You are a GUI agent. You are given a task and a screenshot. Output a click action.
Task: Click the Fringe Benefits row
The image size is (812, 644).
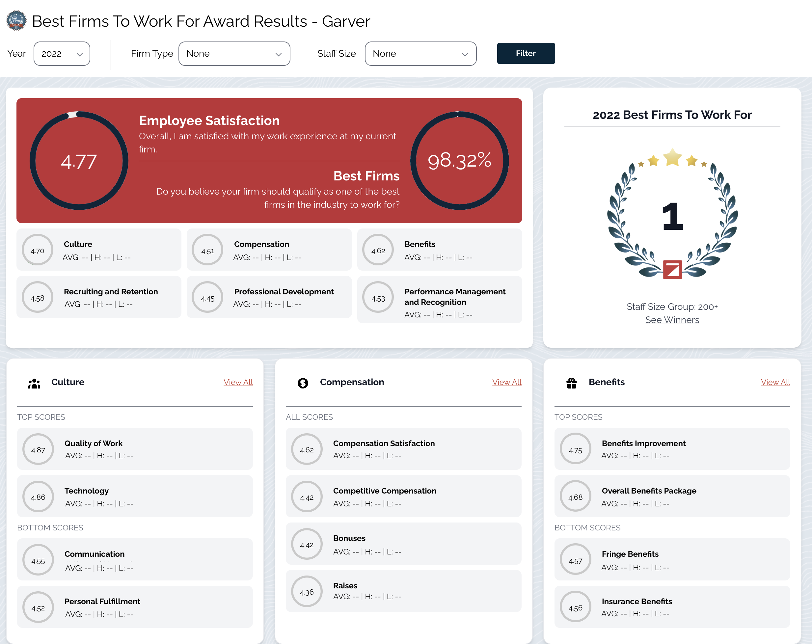pyautogui.click(x=672, y=559)
